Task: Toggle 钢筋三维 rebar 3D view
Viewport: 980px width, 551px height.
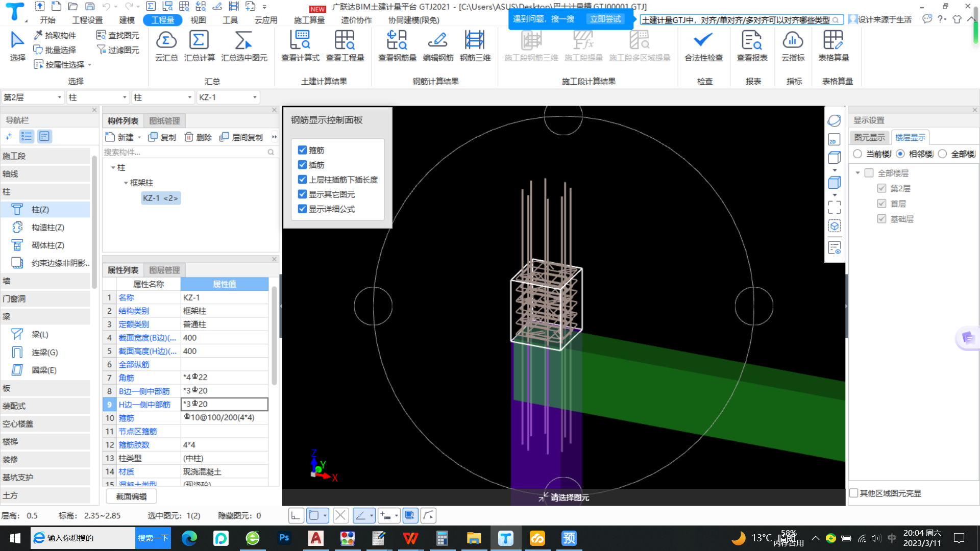Action: (475, 46)
